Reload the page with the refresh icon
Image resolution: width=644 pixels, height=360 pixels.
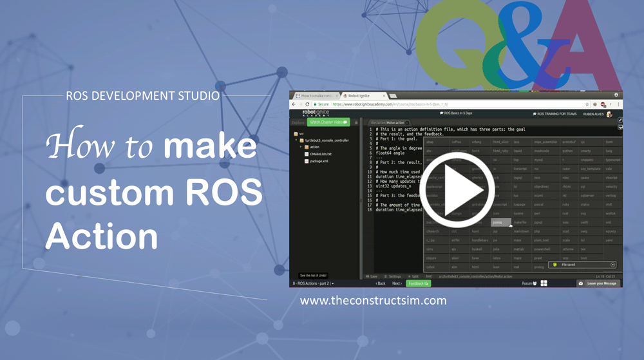pyautogui.click(x=307, y=104)
